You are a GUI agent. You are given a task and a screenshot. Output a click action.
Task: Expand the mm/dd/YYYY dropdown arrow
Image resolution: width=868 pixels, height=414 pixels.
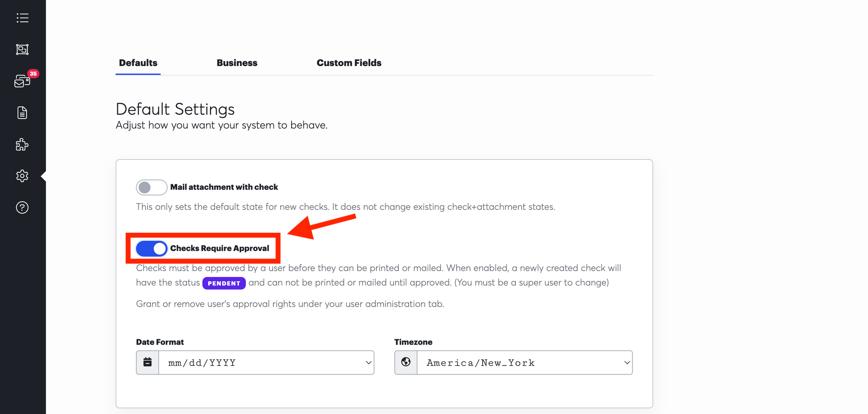tap(368, 363)
